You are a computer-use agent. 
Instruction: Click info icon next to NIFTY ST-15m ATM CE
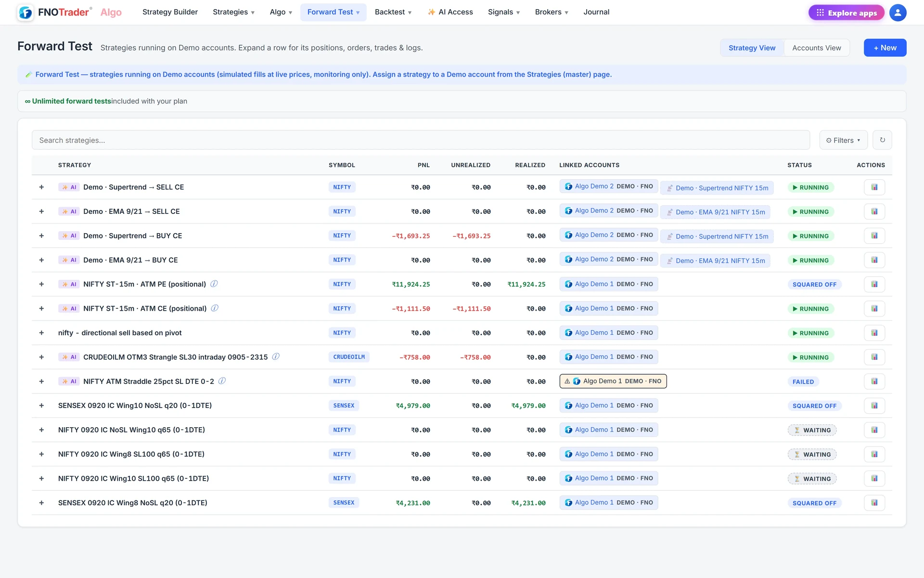[215, 308]
